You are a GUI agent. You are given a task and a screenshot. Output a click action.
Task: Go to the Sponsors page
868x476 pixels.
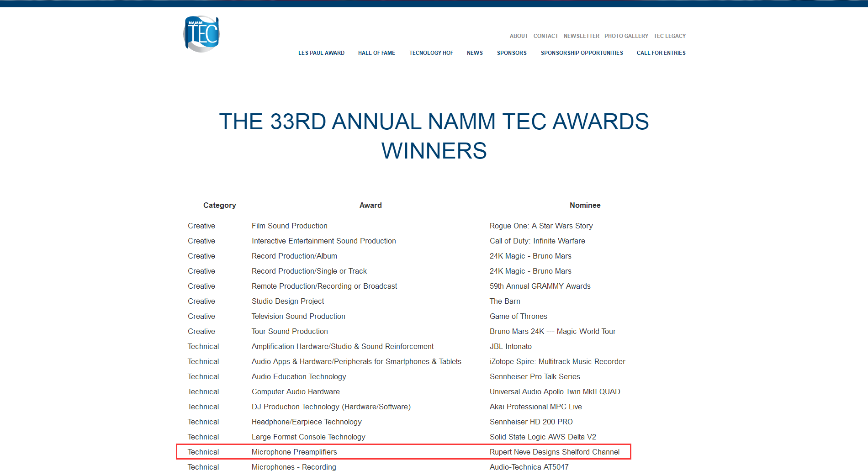(512, 53)
